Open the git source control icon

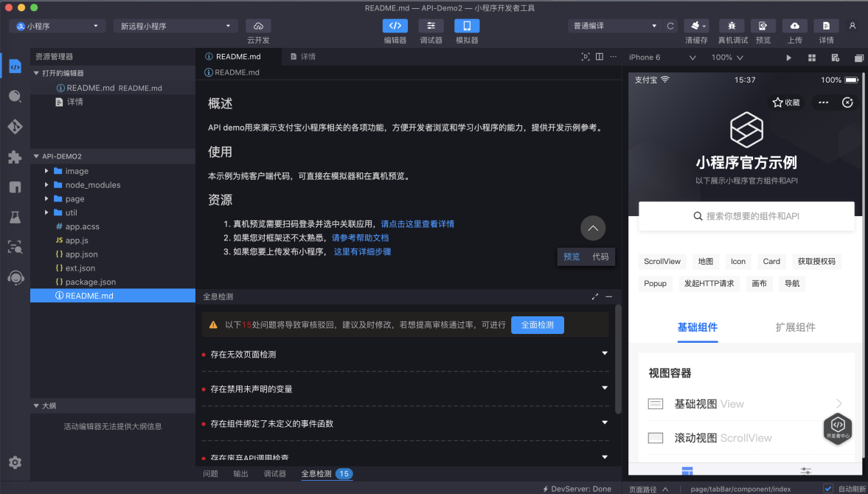[15, 127]
